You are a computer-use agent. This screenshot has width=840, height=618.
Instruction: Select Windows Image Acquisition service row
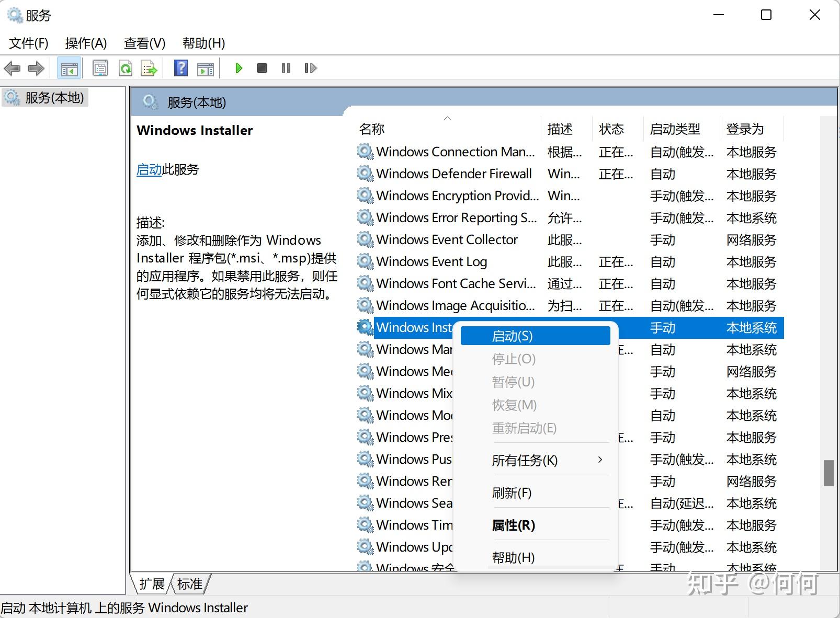(x=569, y=305)
